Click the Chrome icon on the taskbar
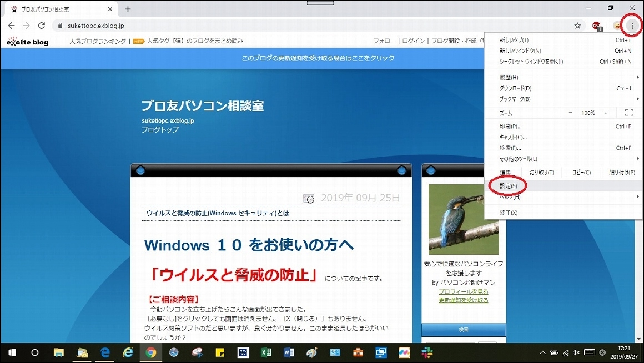This screenshot has height=363, width=644. [151, 353]
